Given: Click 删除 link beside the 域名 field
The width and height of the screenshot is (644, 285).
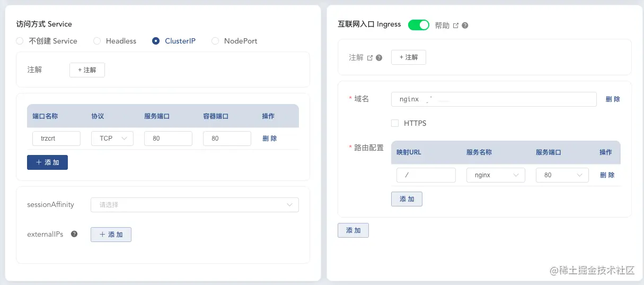Looking at the screenshot, I should click(x=612, y=99).
